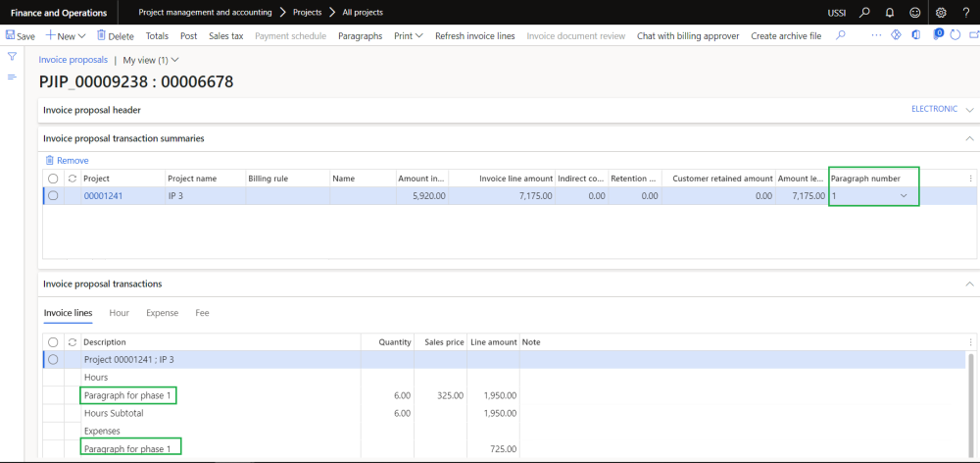Open the settings gear in the header

(x=941, y=12)
